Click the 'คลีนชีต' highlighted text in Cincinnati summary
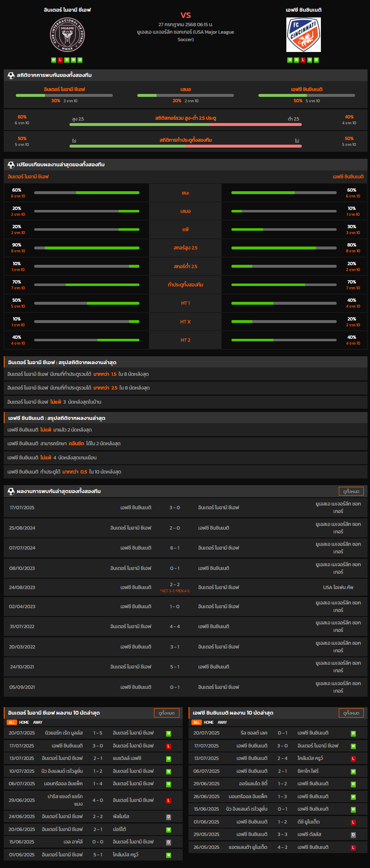The image size is (370, 868). click(x=77, y=444)
